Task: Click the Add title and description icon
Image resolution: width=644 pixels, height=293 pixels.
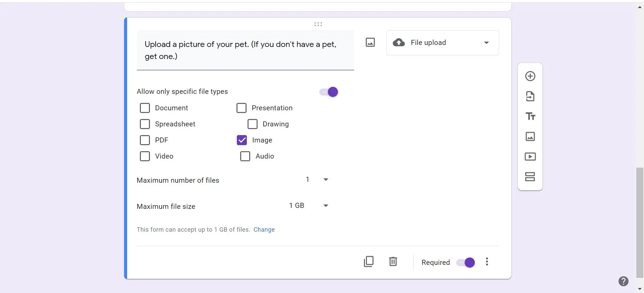Action: [x=530, y=116]
